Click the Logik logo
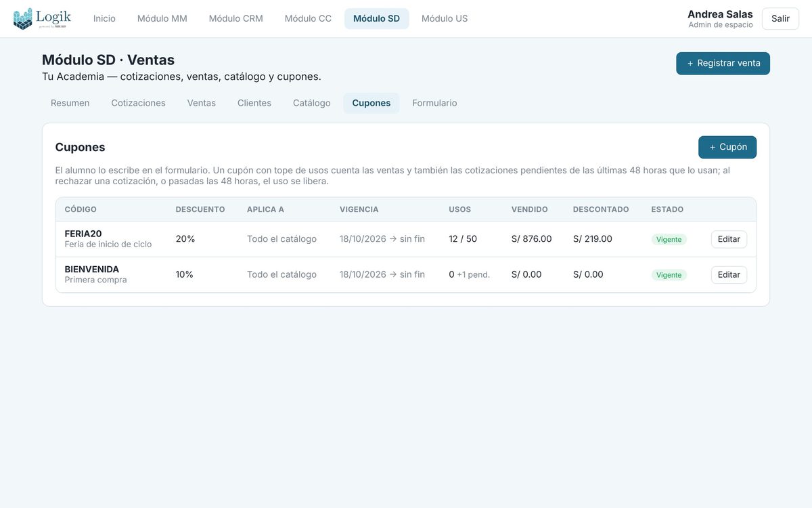Viewport: 812px width, 508px height. 42,18
